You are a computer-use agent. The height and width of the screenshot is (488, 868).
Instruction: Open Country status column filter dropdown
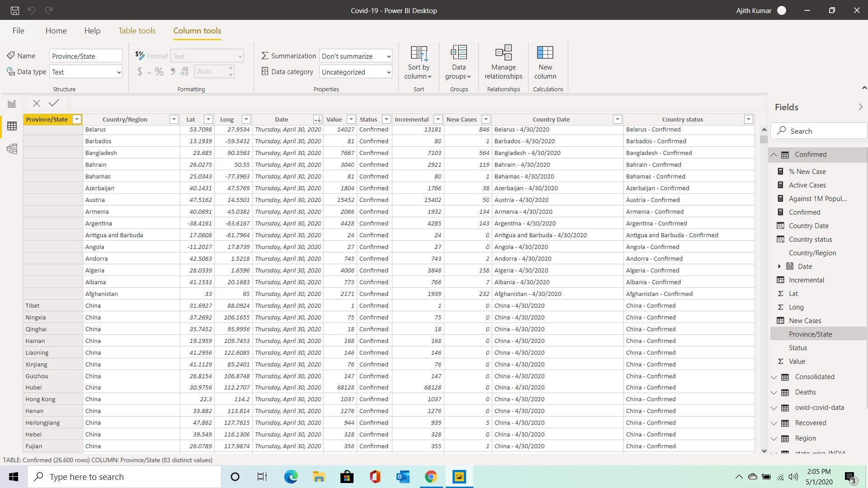pos(749,119)
